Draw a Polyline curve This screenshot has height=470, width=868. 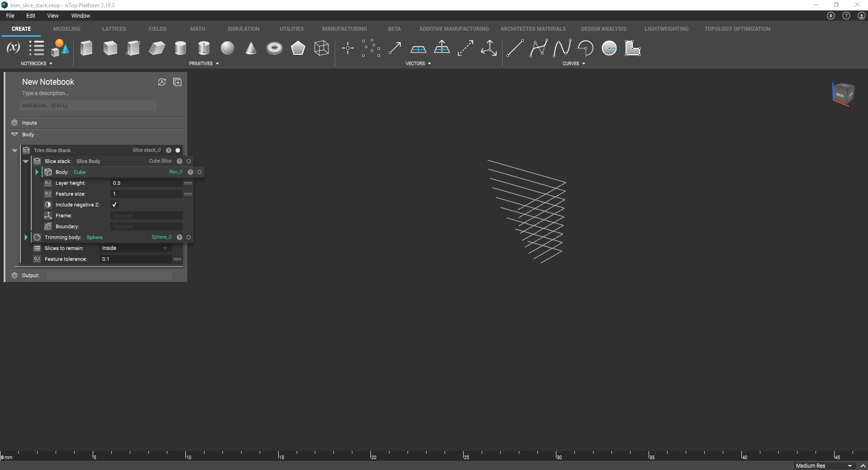(538, 48)
